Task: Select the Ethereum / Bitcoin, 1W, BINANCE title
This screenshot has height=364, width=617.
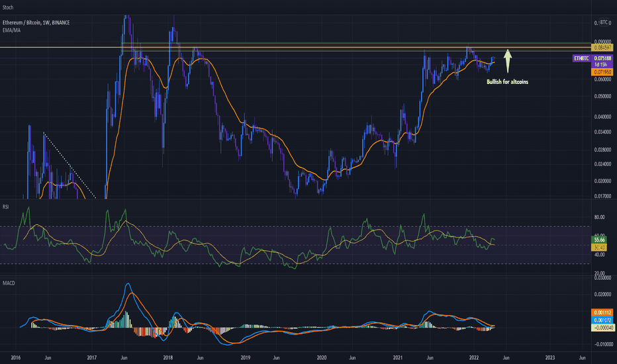Action: (x=36, y=23)
